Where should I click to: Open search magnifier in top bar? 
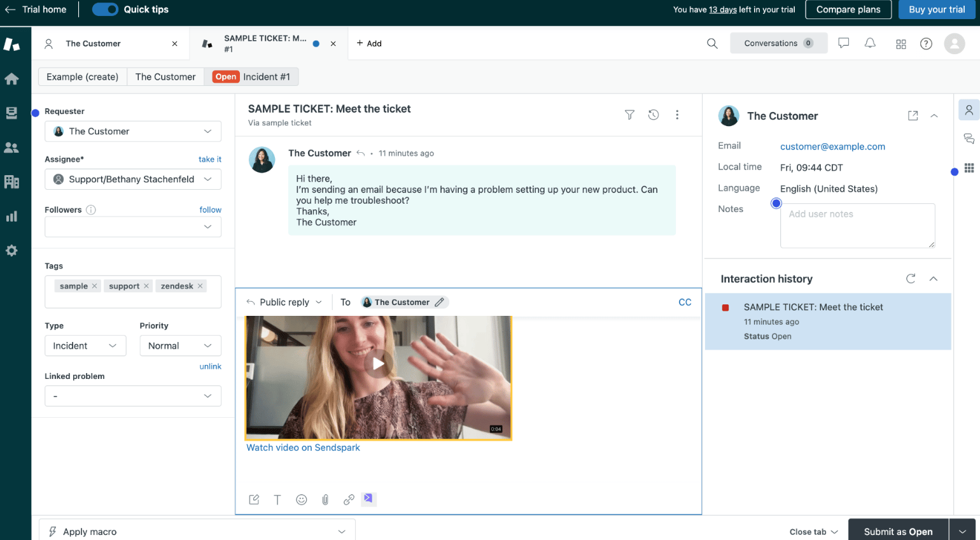(x=712, y=43)
